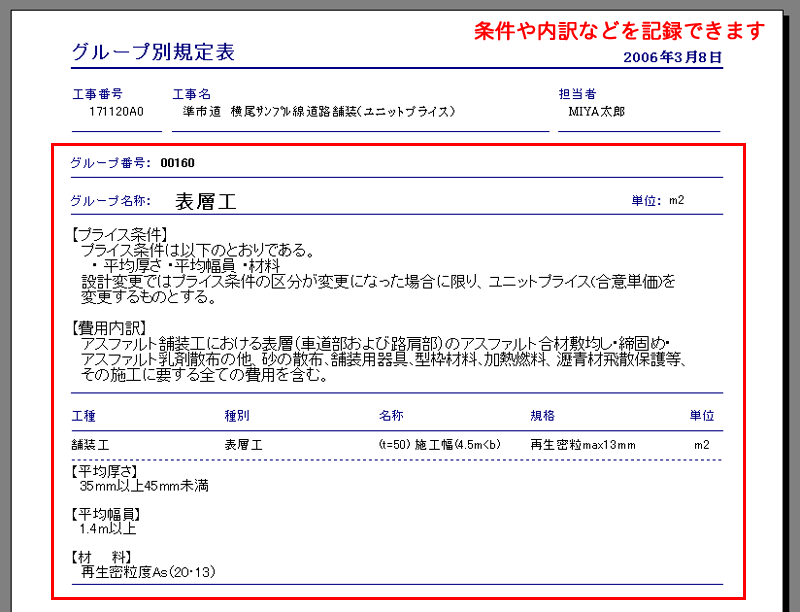The image size is (800, 612).
Task: Click the 【費用内訳】 heading
Action: click(x=109, y=328)
